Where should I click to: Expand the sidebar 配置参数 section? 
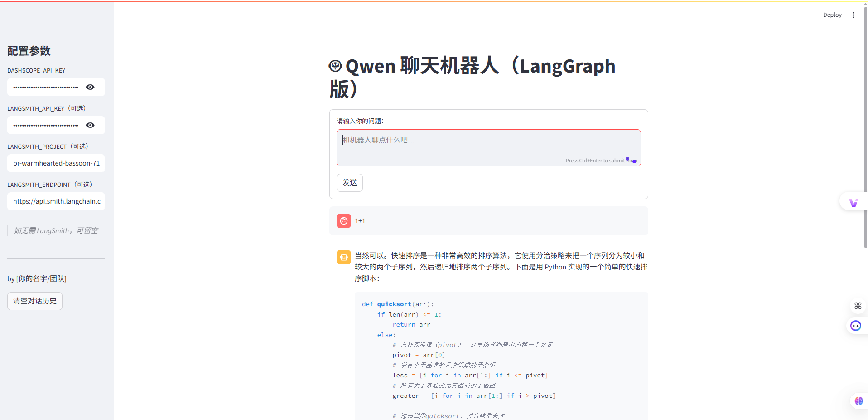(x=29, y=51)
